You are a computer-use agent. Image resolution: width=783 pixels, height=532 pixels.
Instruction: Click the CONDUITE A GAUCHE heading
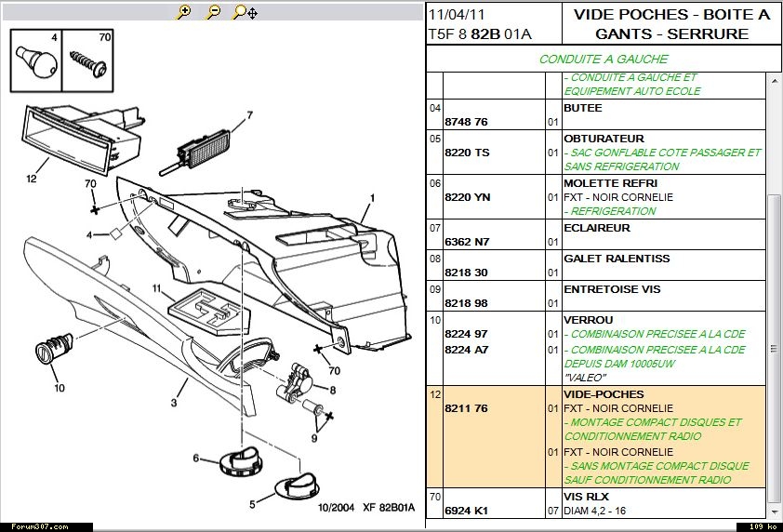pyautogui.click(x=603, y=60)
